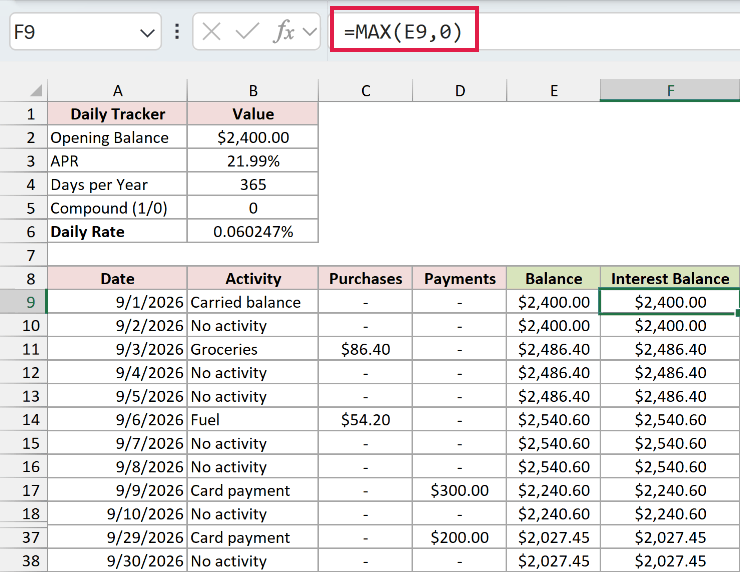The height and width of the screenshot is (572, 740).
Task: Select the 'Days per Year' cell
Action: click(x=118, y=185)
